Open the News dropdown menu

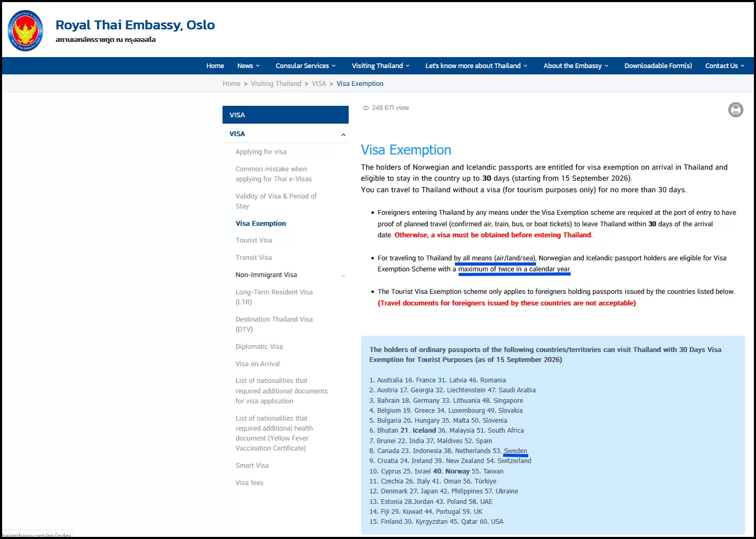tap(249, 66)
